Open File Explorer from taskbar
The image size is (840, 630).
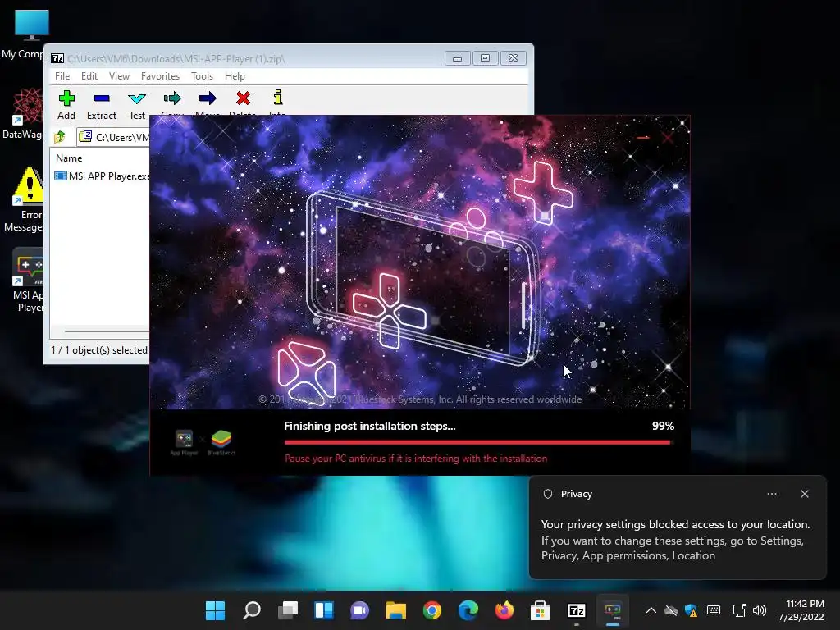pos(396,610)
